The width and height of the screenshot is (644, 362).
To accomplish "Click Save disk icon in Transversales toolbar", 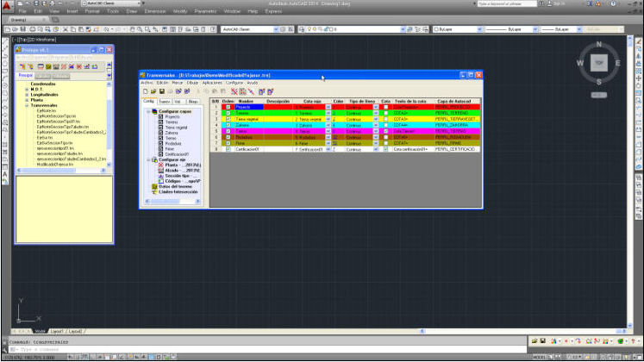I will pyautogui.click(x=162, y=91).
